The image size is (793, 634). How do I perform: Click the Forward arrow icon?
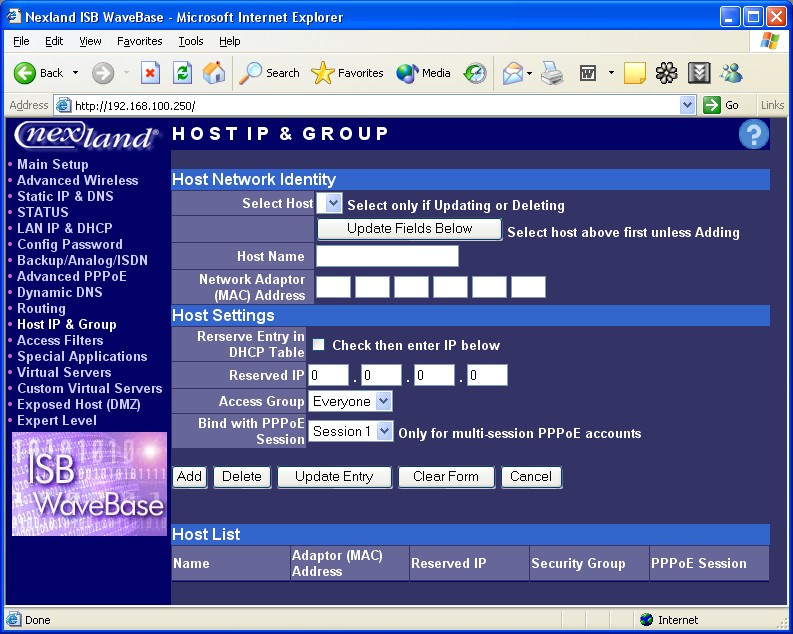pos(103,73)
